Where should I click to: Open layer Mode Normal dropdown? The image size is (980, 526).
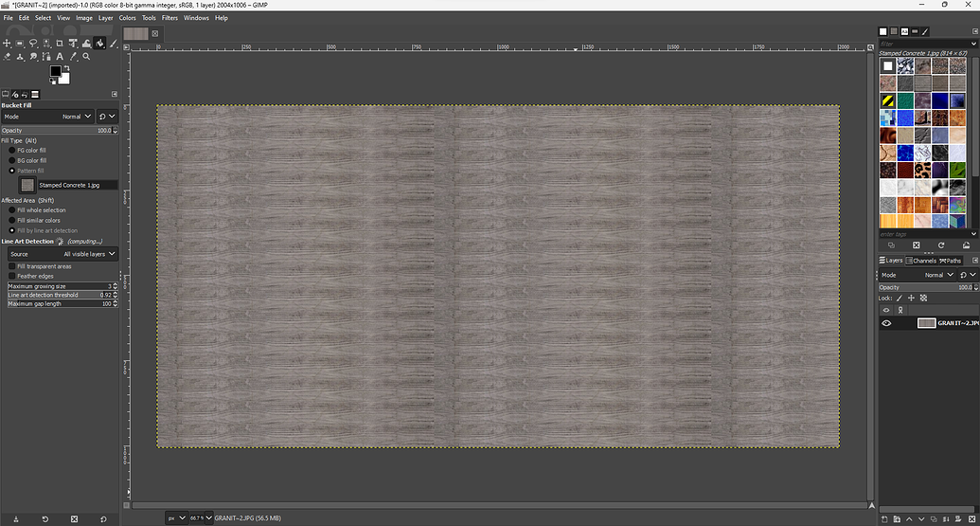coord(918,275)
